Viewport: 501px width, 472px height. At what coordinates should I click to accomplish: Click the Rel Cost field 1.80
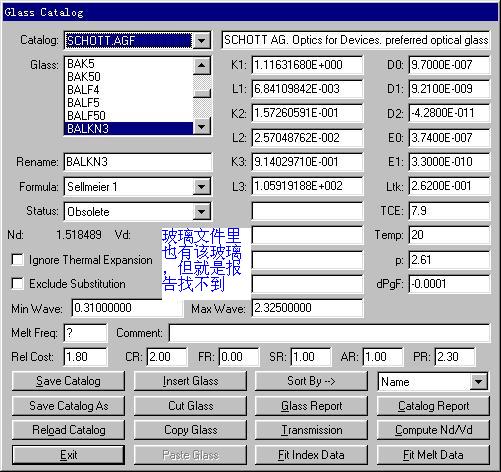(86, 357)
